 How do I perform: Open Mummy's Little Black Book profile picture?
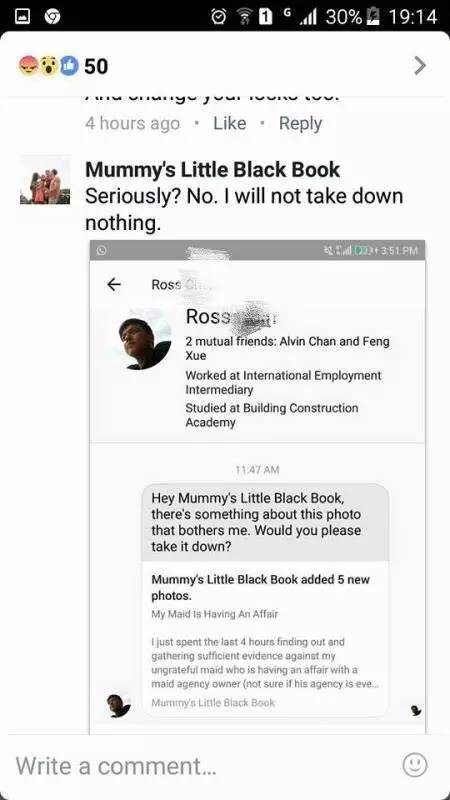point(45,181)
